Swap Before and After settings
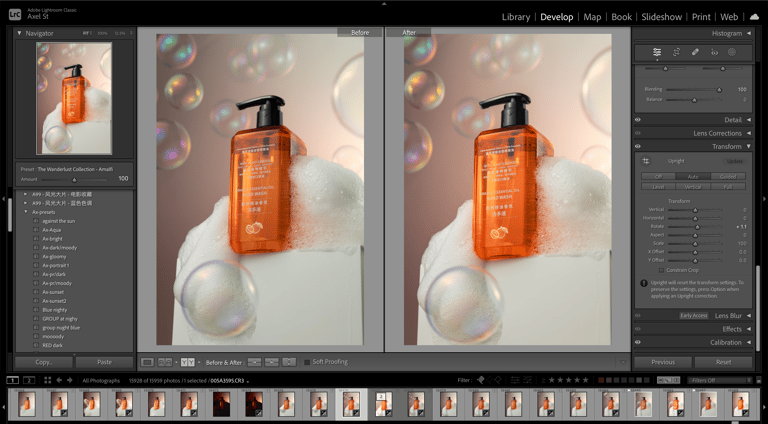The image size is (768, 424). point(289,362)
